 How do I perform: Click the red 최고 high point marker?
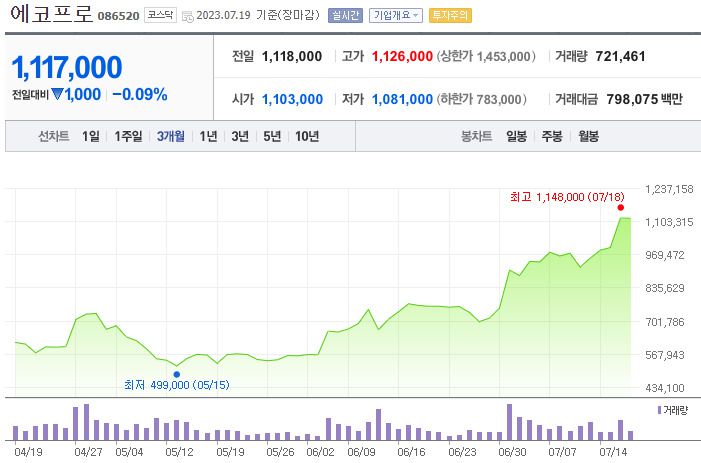pos(620,208)
